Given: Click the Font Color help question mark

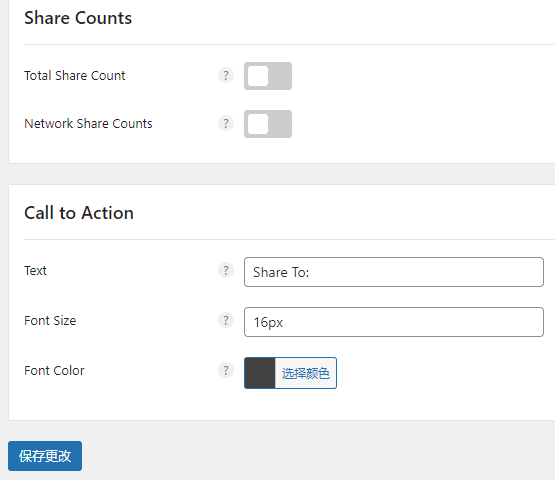Looking at the screenshot, I should coord(226,370).
